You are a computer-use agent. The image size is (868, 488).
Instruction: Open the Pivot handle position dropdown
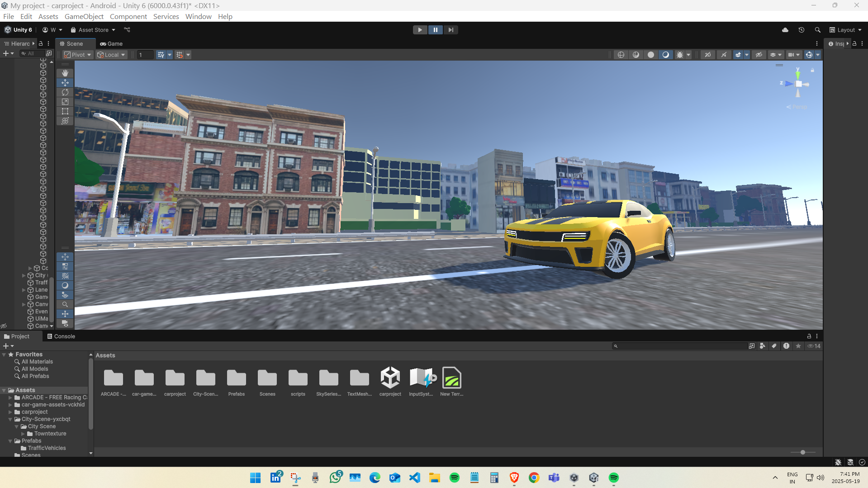click(x=78, y=55)
